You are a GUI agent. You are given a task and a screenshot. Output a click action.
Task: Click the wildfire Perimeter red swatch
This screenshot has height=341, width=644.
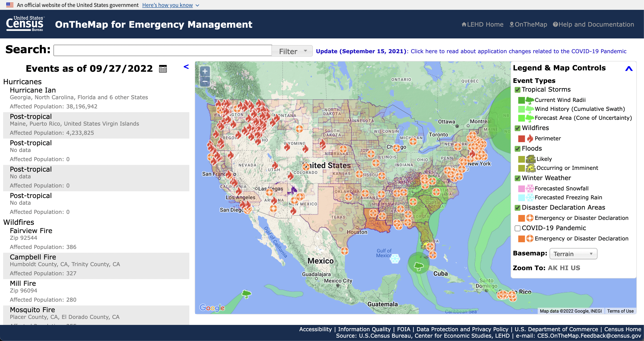pos(522,139)
